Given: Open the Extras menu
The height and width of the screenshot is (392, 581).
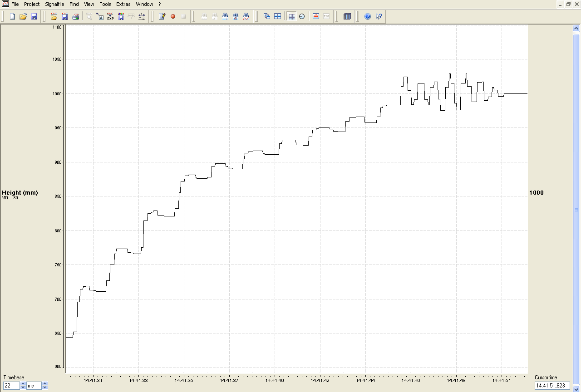Looking at the screenshot, I should tap(123, 4).
